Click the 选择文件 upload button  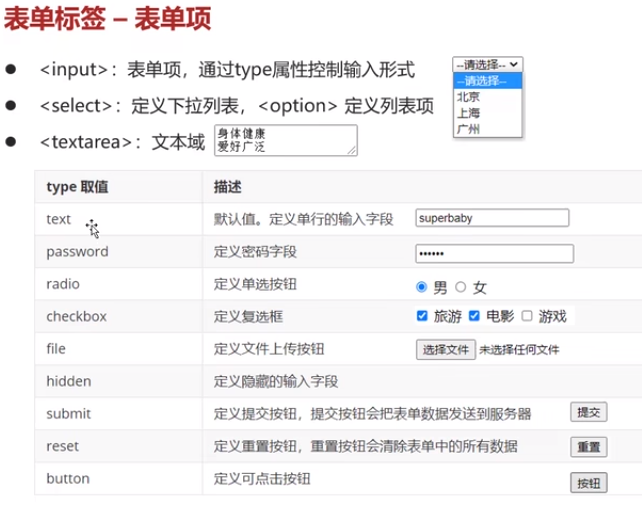445,349
